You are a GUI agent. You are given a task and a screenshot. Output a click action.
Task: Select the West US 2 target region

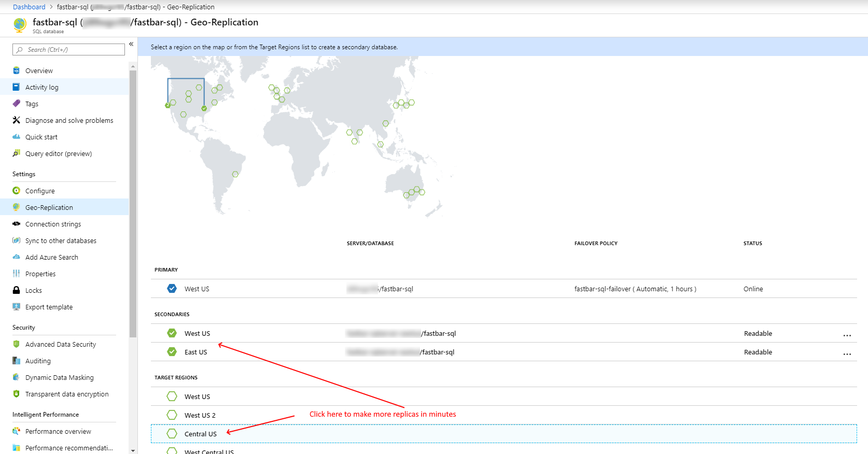[503, 415]
